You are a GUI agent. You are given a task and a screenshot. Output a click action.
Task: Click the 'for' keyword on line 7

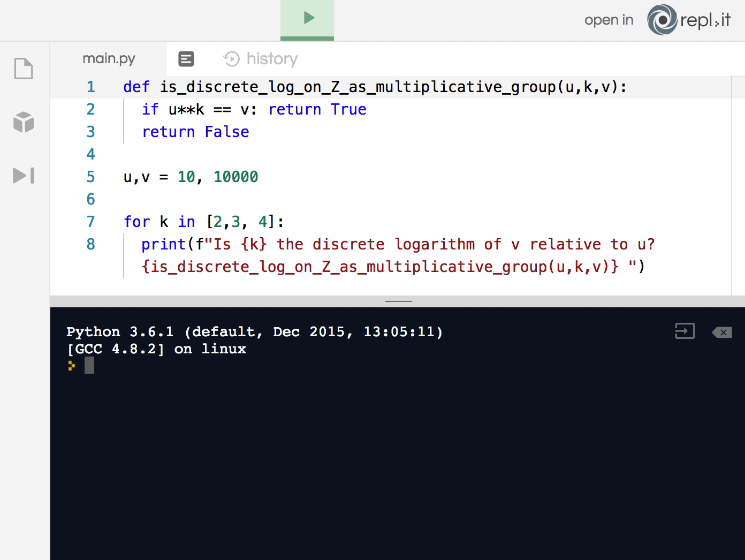coord(136,222)
